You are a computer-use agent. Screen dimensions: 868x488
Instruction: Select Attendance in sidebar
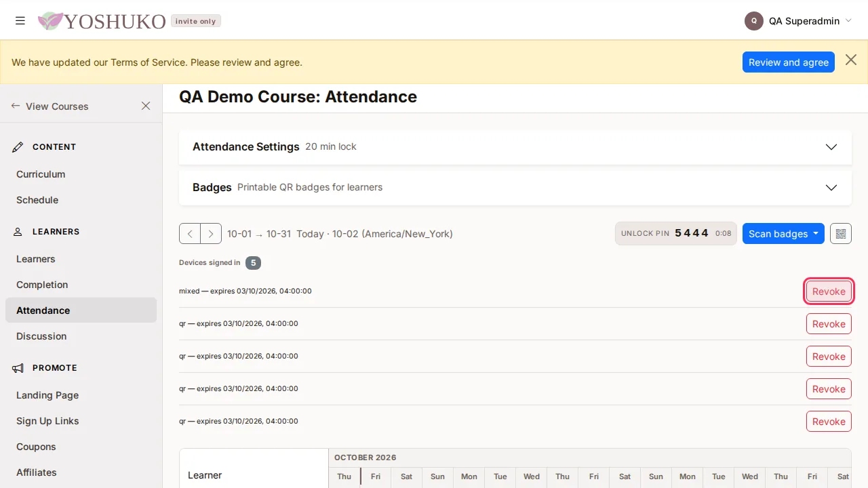81,310
